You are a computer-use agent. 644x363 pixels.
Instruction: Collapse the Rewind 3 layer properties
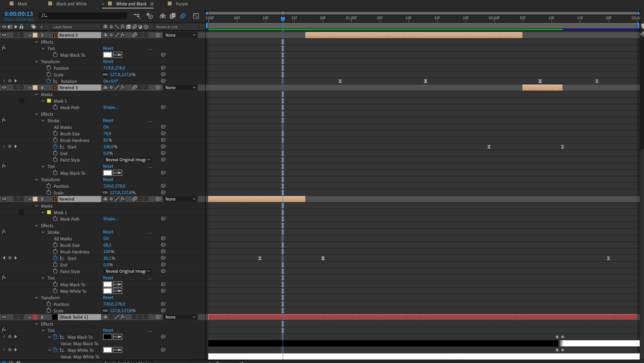[30, 88]
